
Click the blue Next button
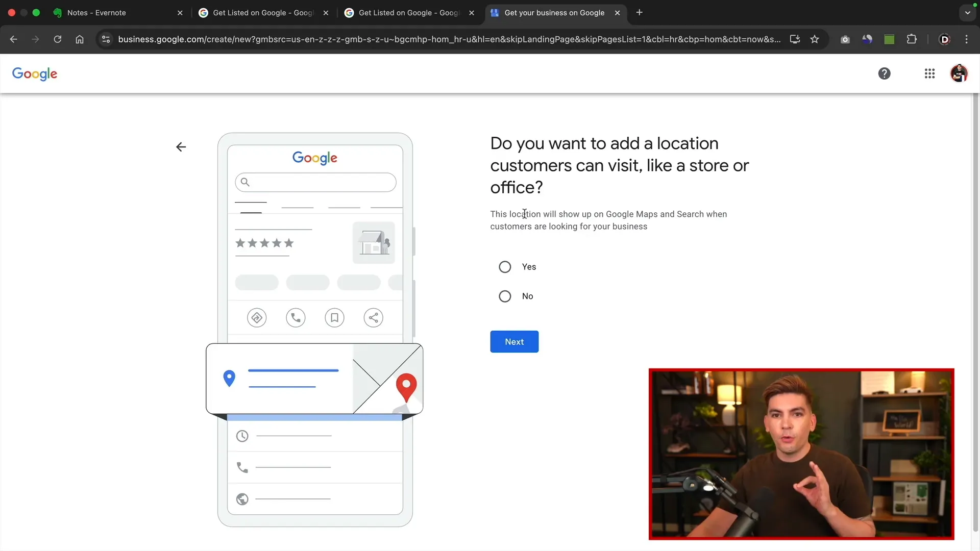[x=514, y=342]
